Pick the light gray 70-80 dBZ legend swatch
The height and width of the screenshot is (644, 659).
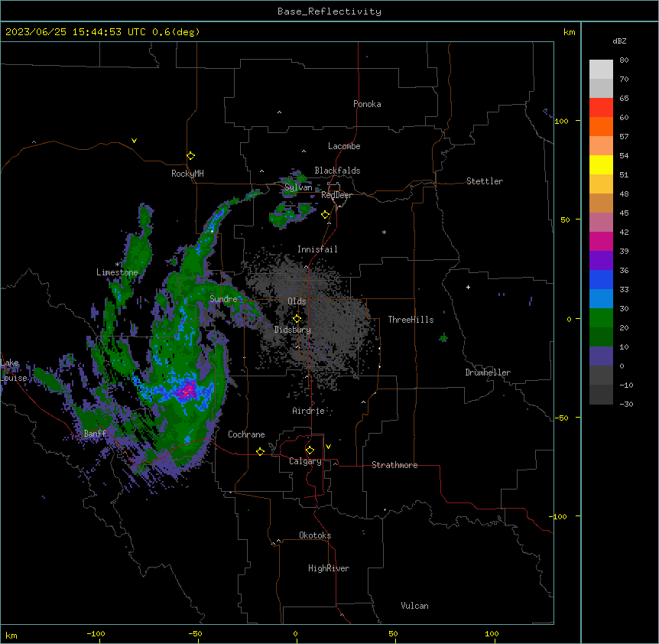pyautogui.click(x=601, y=70)
